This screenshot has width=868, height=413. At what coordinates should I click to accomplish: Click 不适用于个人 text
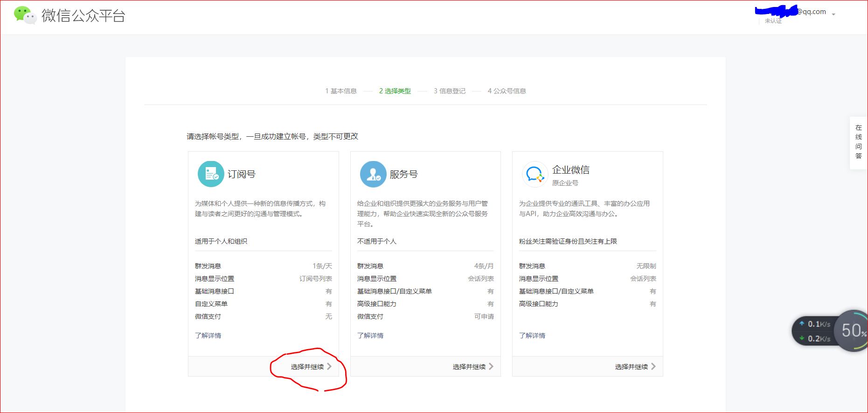click(377, 241)
